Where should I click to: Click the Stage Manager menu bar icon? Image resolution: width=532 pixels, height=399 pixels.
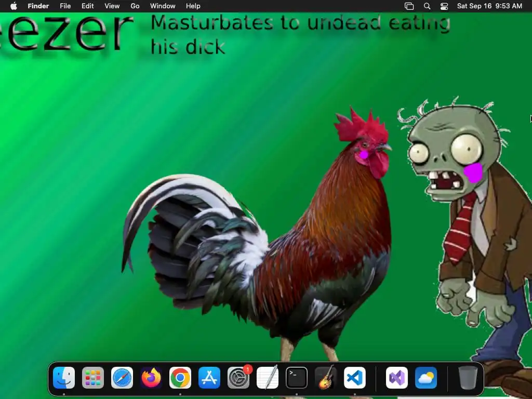(409, 6)
